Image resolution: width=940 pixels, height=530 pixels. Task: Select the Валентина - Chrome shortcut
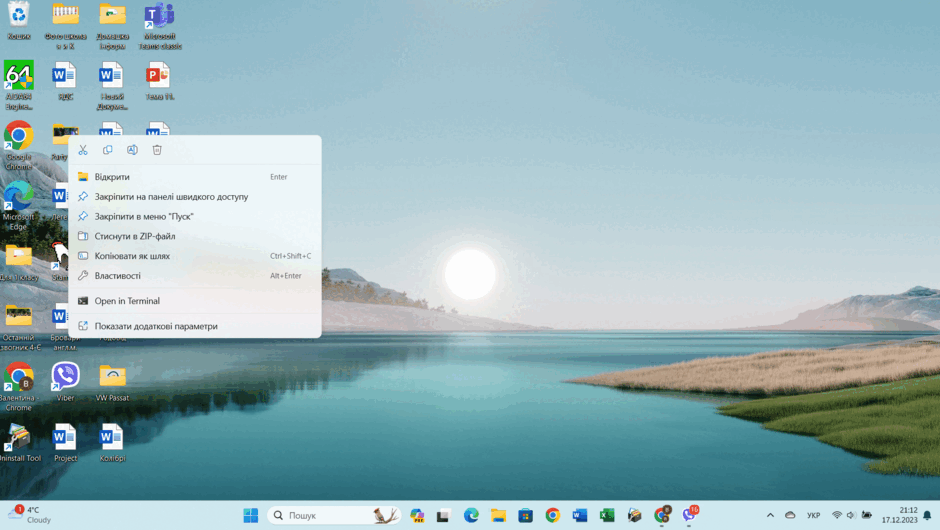[x=19, y=386]
